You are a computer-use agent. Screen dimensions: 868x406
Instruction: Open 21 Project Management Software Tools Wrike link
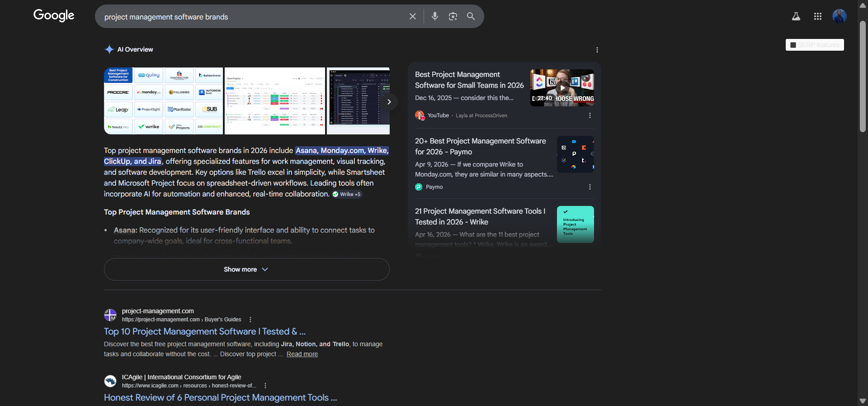(x=480, y=216)
